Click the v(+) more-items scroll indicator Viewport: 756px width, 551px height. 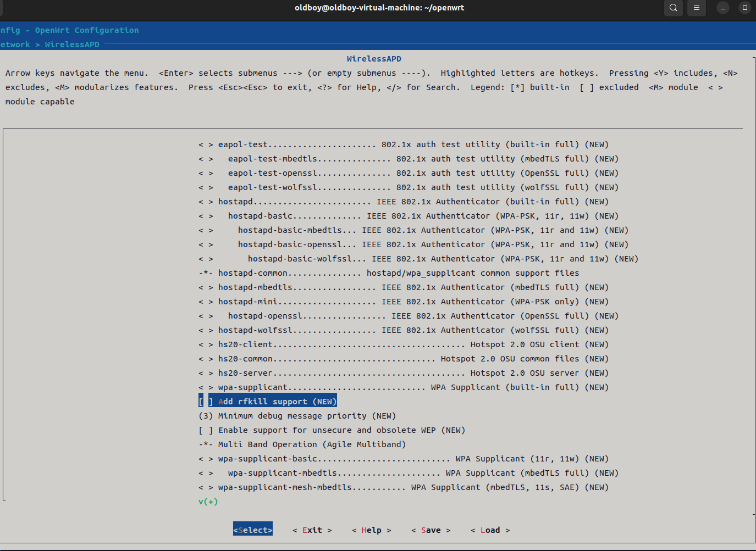[208, 502]
